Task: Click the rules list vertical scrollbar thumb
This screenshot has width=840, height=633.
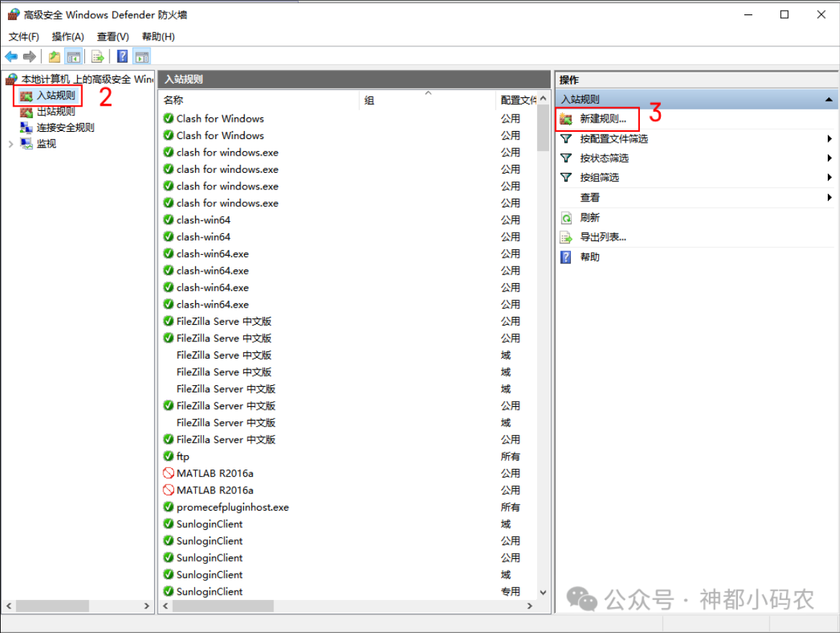Action: pyautogui.click(x=543, y=127)
